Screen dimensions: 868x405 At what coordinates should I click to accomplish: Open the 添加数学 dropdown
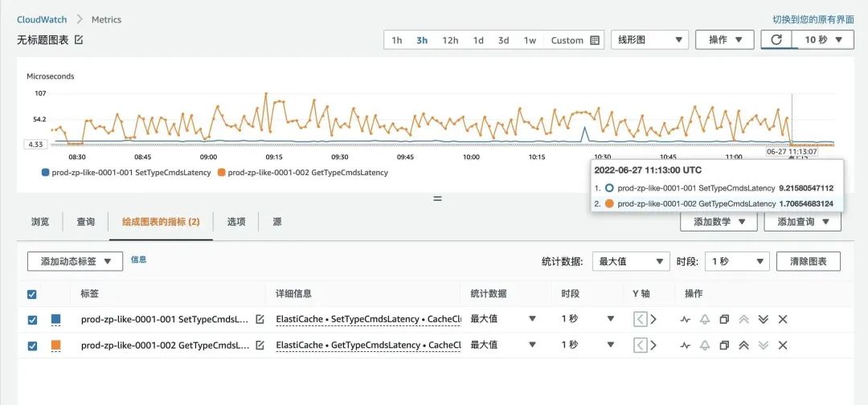tap(719, 222)
